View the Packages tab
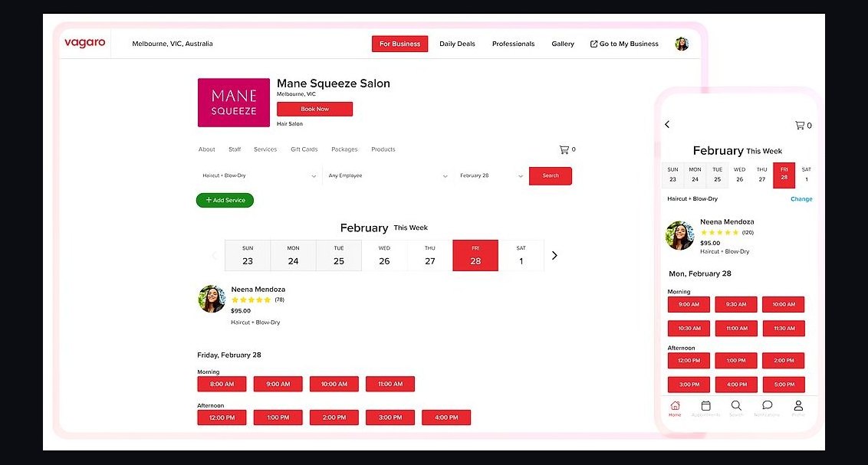This screenshot has width=868, height=465. coord(344,149)
